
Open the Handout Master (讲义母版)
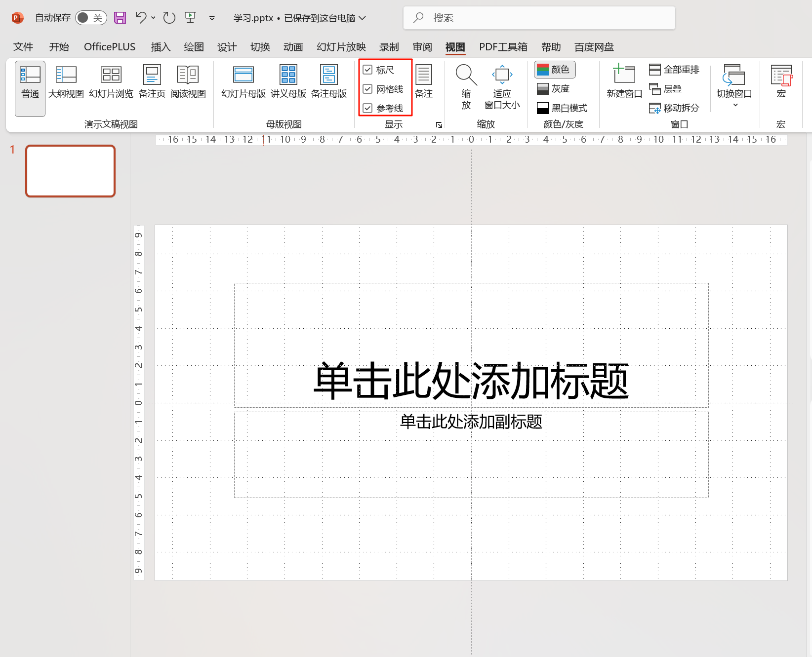point(288,82)
